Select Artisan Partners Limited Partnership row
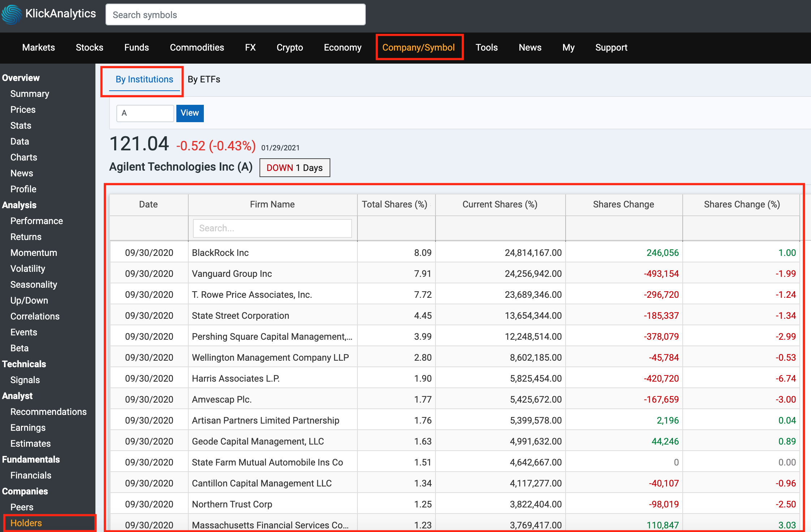811x532 pixels. coord(455,420)
